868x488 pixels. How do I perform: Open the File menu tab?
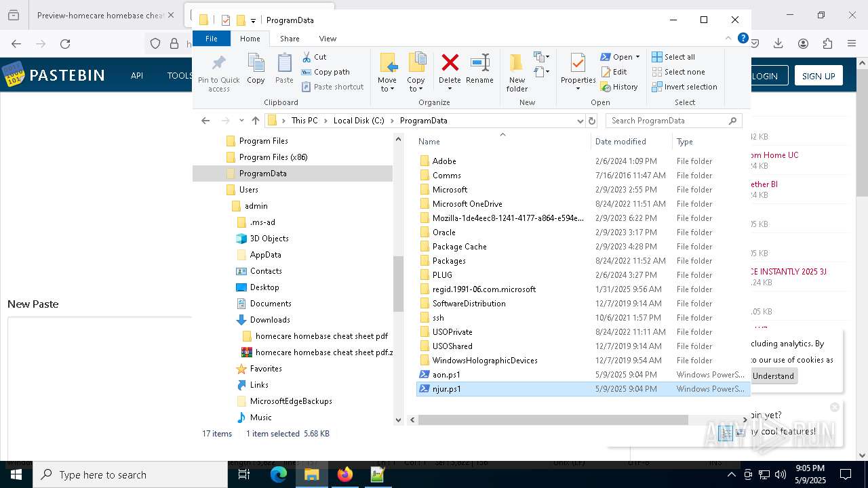pos(212,39)
